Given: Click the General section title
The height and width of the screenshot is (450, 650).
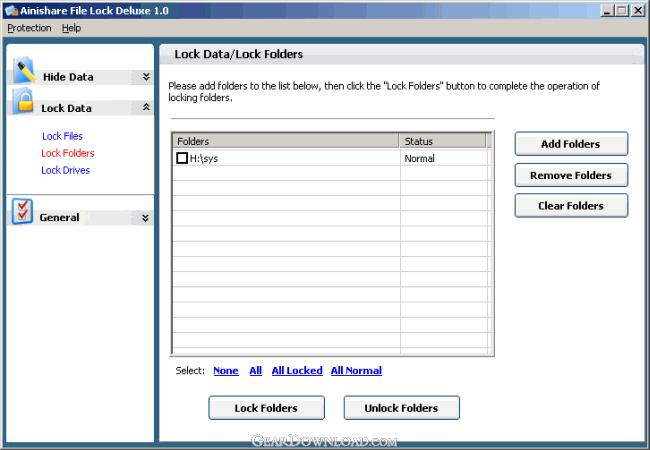Looking at the screenshot, I should click(59, 218).
